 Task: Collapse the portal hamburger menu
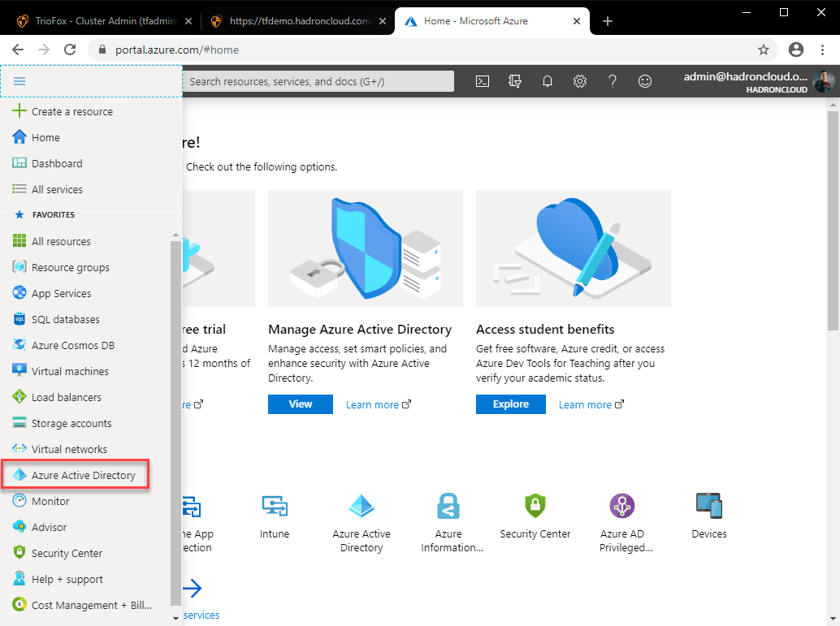click(x=19, y=81)
